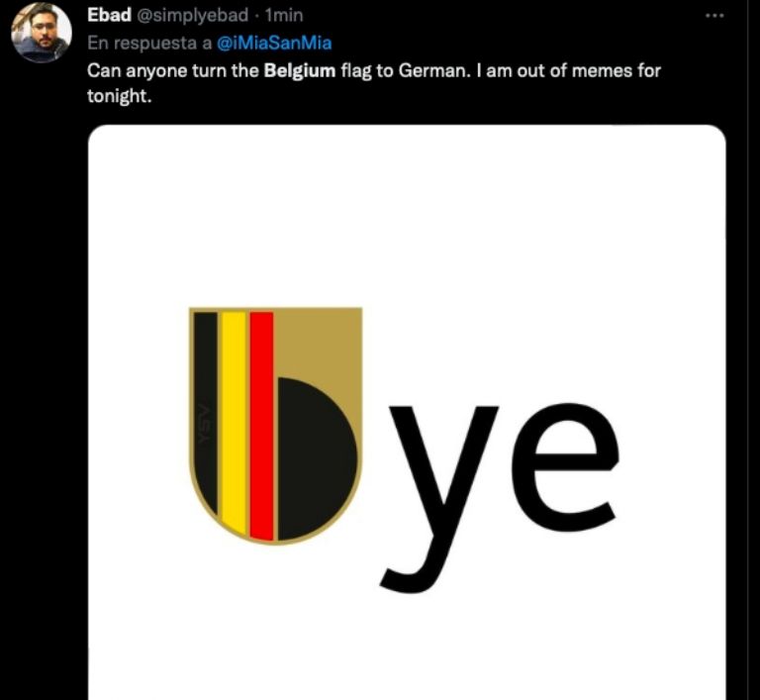Click the small vertical text on the shield's black stripe
The width and height of the screenshot is (760, 700).
point(205,452)
